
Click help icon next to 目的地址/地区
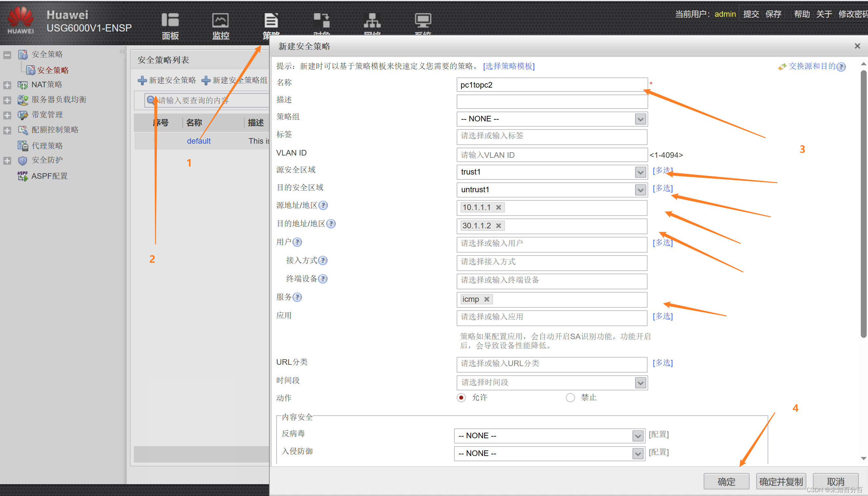331,224
